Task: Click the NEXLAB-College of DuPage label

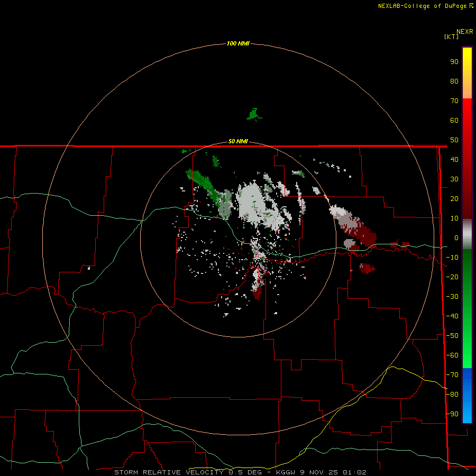Action: pos(422,6)
